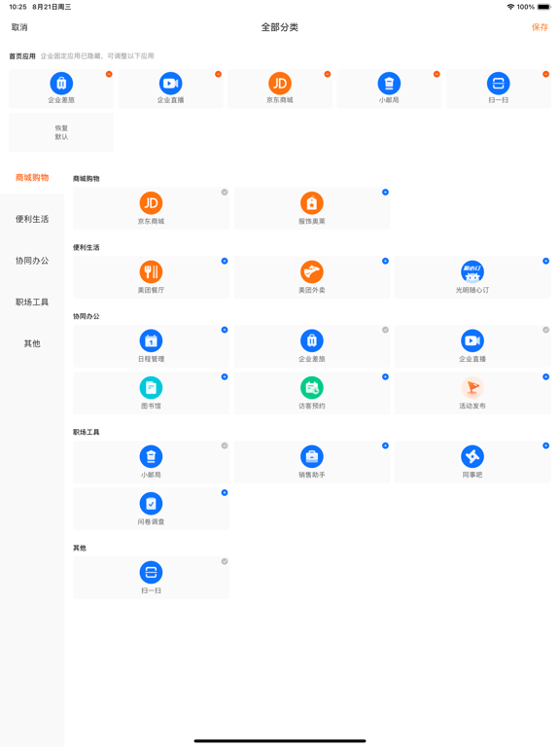Tap the battery indicator in status bar

(x=543, y=7)
